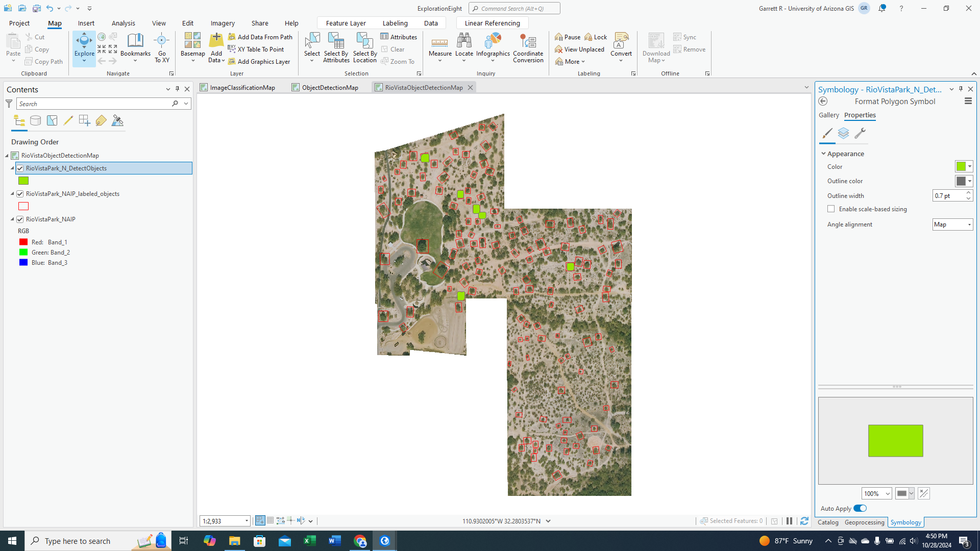Open the symbol Layers tab icon

[843, 134]
